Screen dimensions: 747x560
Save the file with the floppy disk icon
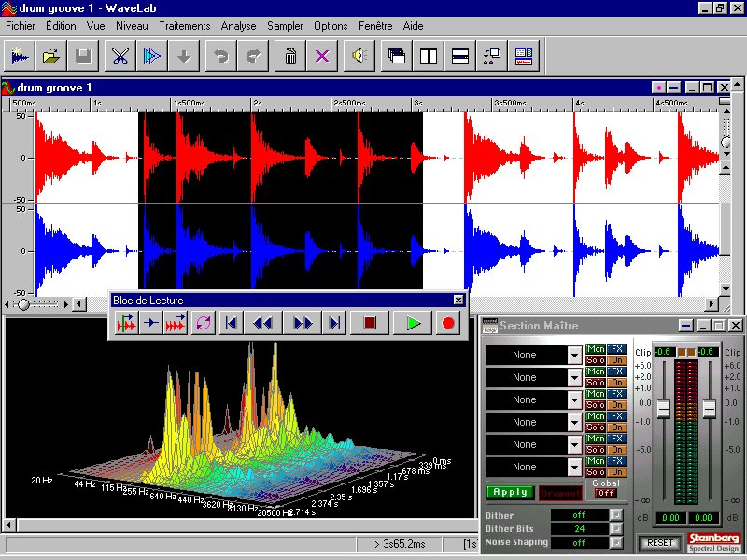point(83,56)
